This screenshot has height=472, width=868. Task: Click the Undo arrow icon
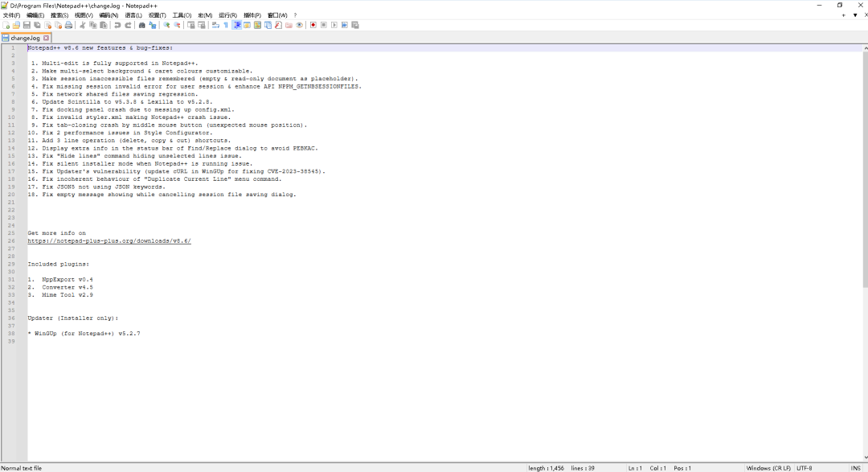[x=117, y=25]
